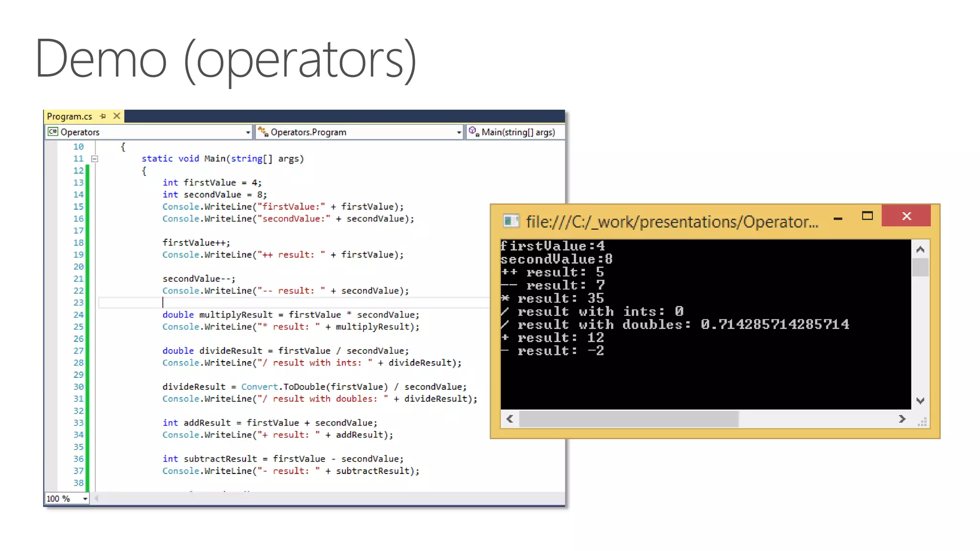Close the Program.cs tab
980x551 pixels.
tap(116, 116)
